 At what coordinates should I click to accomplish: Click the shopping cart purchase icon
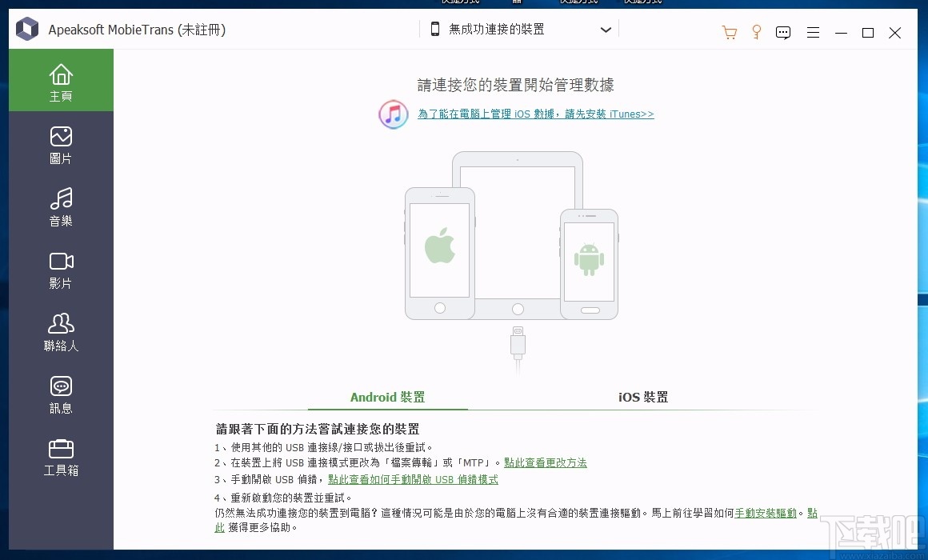coord(729,32)
